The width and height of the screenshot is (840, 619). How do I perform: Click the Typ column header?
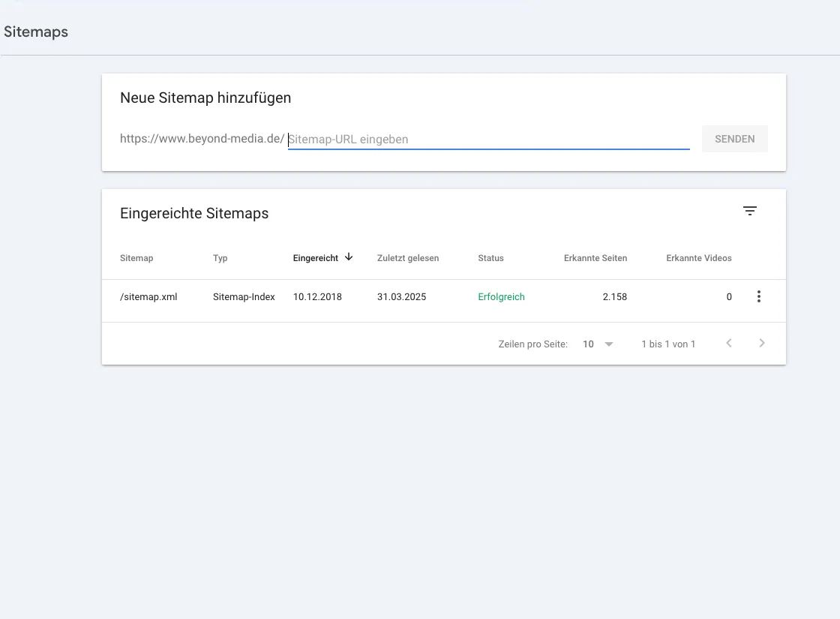(220, 257)
